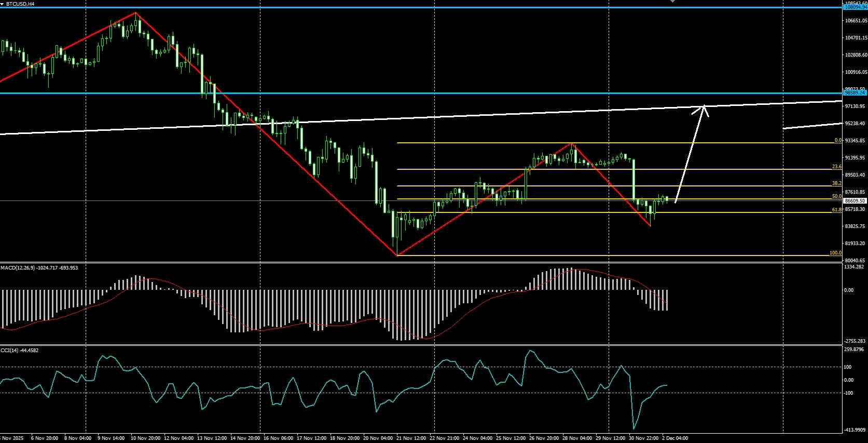The image size is (868, 443).
Task: Click the 106651.05 price scale value
Action: [x=856, y=21]
